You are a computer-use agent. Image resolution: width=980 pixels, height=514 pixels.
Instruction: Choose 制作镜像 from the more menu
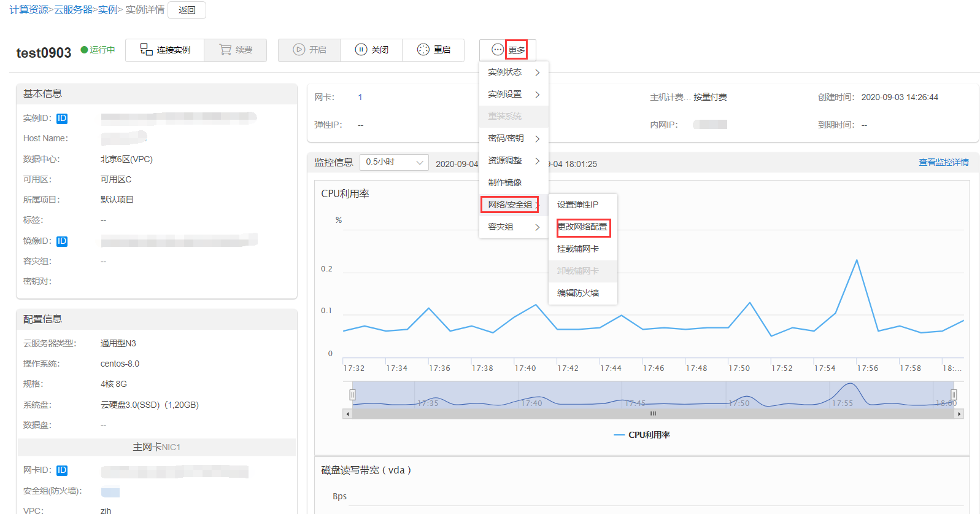pos(505,183)
